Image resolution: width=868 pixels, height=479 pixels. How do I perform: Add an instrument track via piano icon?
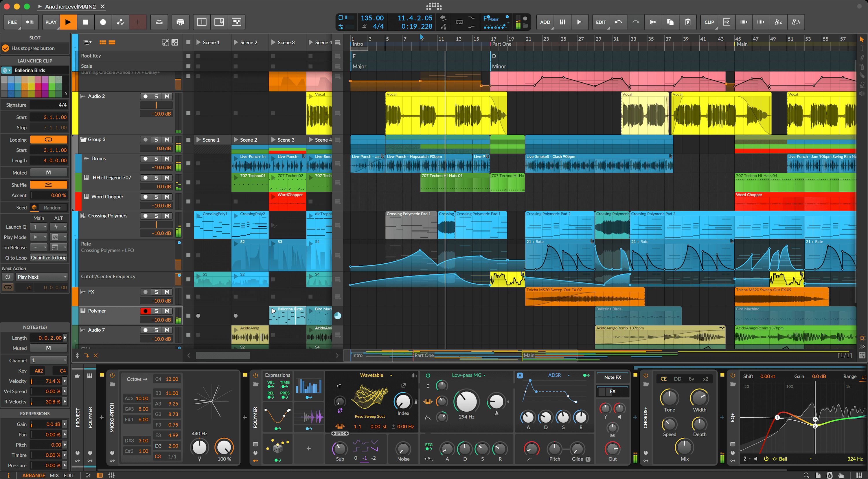562,22
